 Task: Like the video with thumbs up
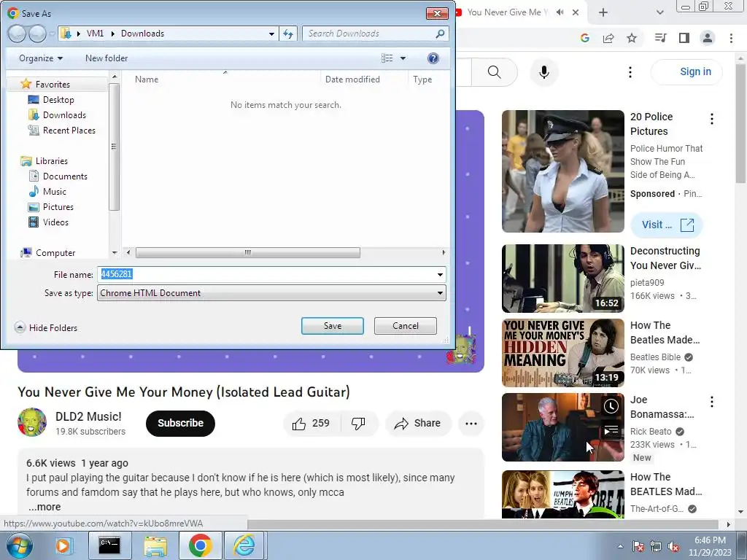pyautogui.click(x=311, y=423)
